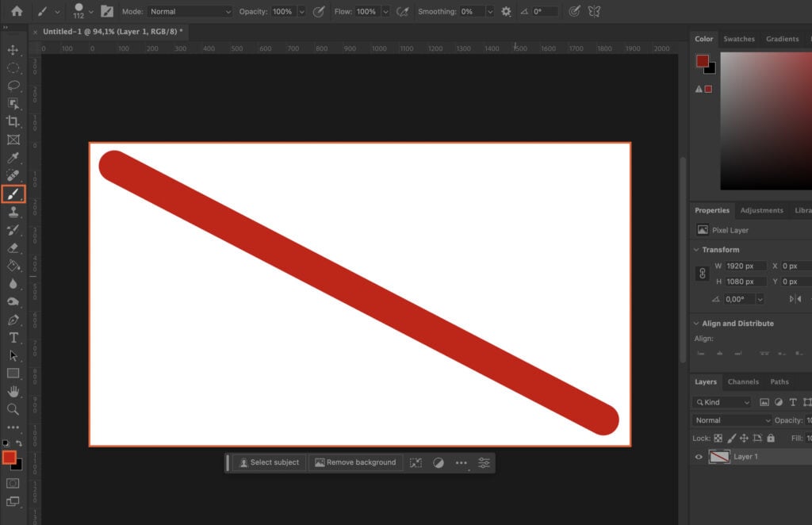The height and width of the screenshot is (525, 812).
Task: Select the Move tool
Action: (x=13, y=50)
